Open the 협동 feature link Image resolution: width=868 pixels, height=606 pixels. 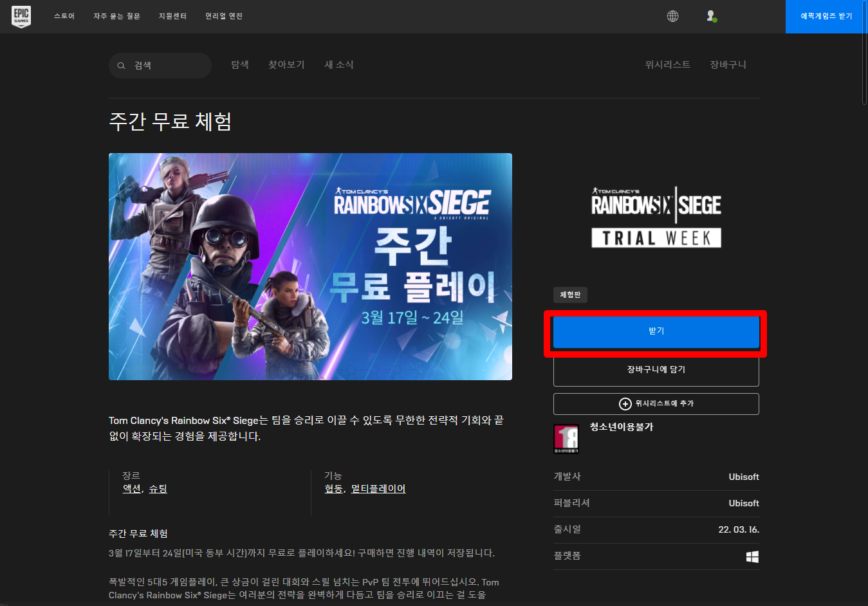tap(333, 489)
